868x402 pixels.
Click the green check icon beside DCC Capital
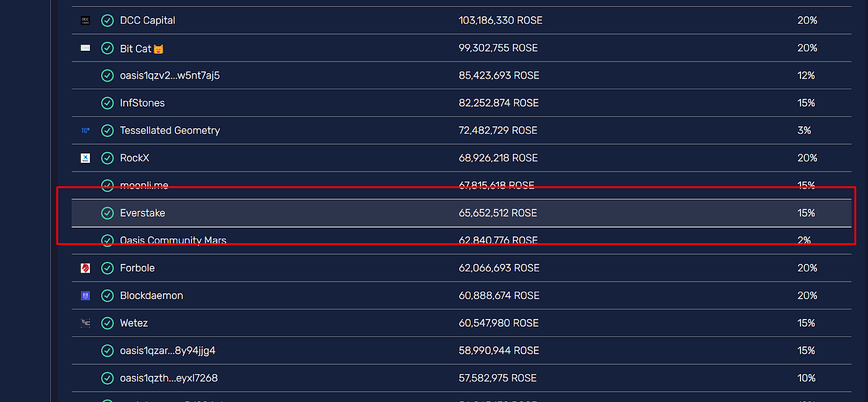107,20
